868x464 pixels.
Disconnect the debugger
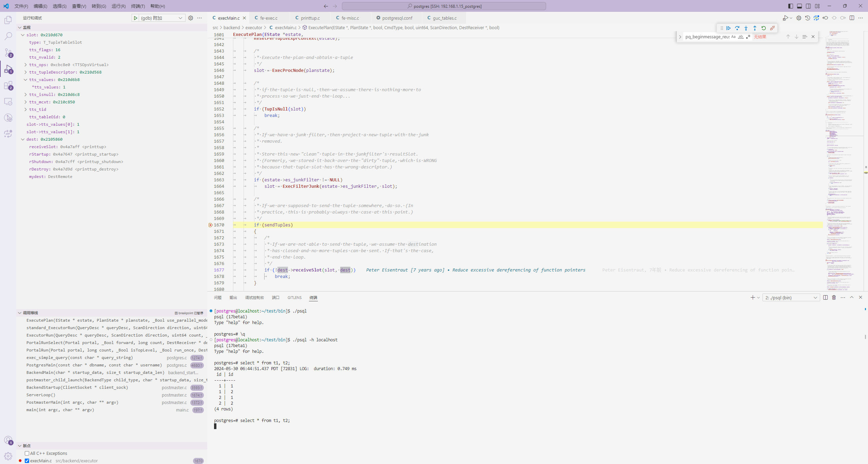(x=772, y=28)
